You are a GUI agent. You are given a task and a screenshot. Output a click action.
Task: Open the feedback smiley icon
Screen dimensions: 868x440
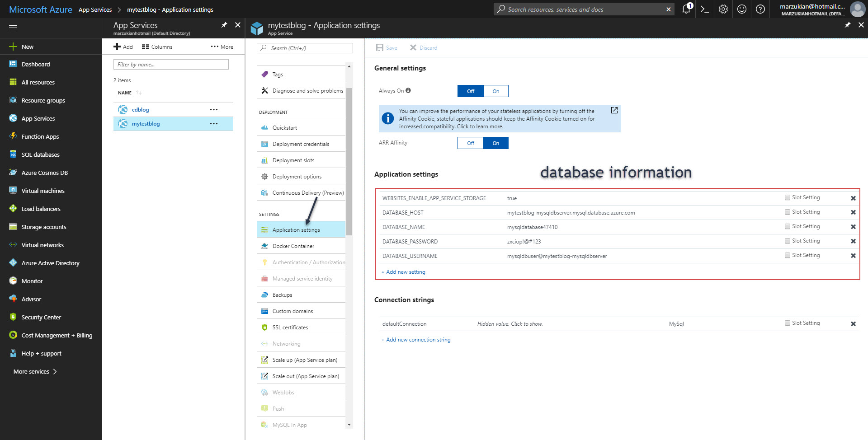click(741, 9)
